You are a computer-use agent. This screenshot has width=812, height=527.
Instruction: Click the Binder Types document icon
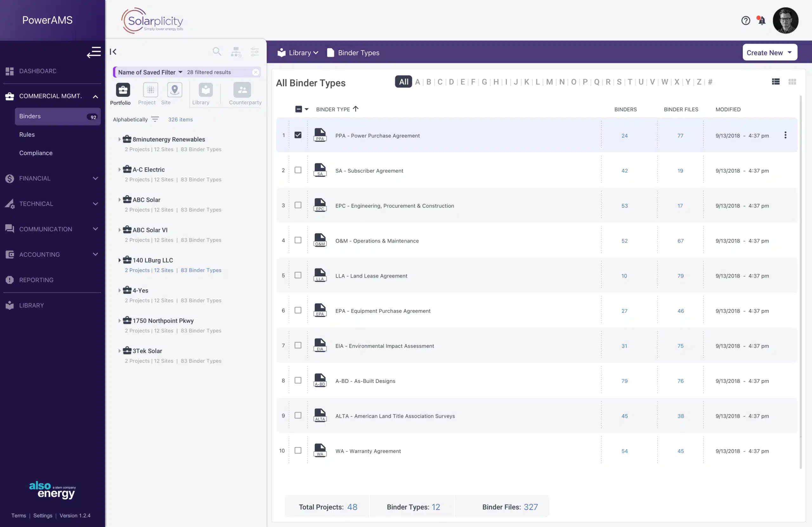[x=330, y=53]
